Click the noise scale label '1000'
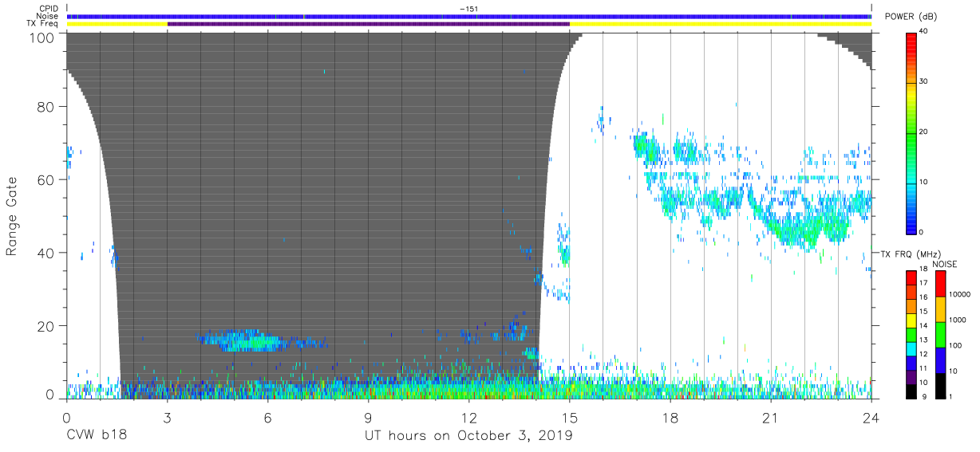Image resolution: width=980 pixels, height=452 pixels. tap(958, 320)
